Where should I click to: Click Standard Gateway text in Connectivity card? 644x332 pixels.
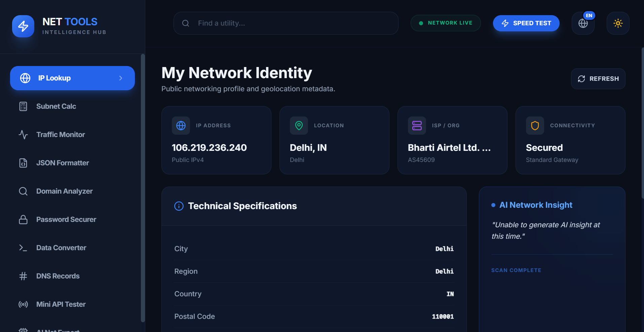tap(552, 160)
